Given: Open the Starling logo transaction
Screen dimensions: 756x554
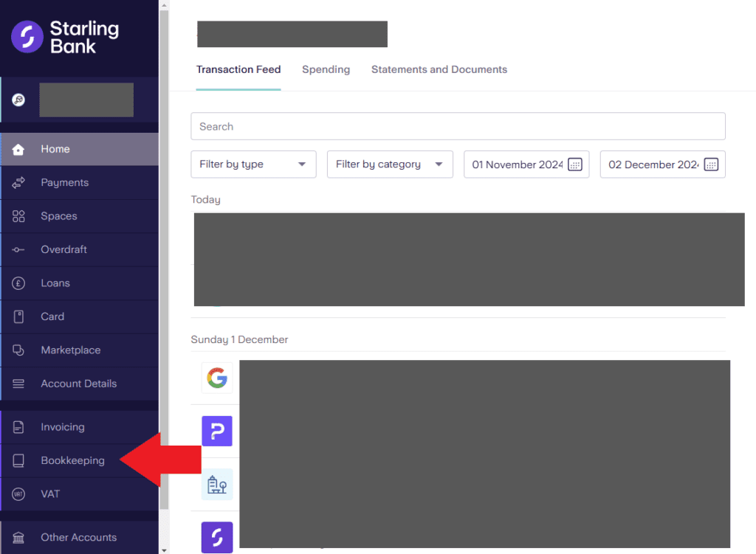Looking at the screenshot, I should click(217, 537).
